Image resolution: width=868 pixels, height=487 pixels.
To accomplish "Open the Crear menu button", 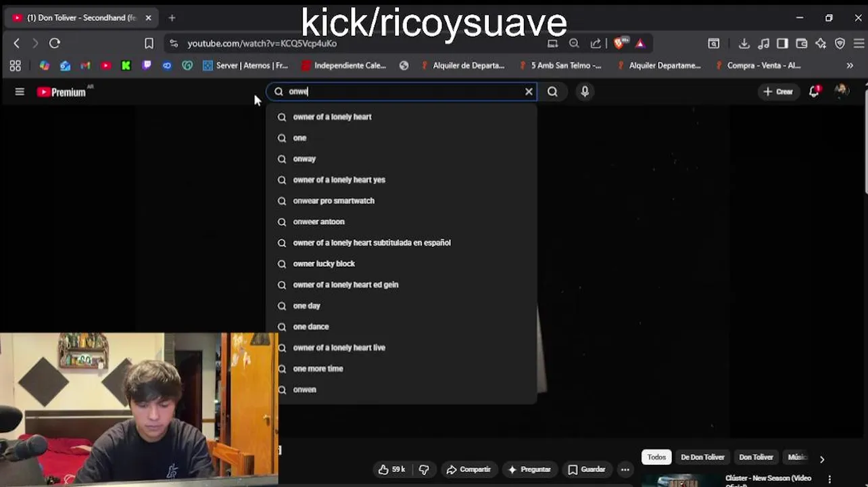I will pos(778,91).
